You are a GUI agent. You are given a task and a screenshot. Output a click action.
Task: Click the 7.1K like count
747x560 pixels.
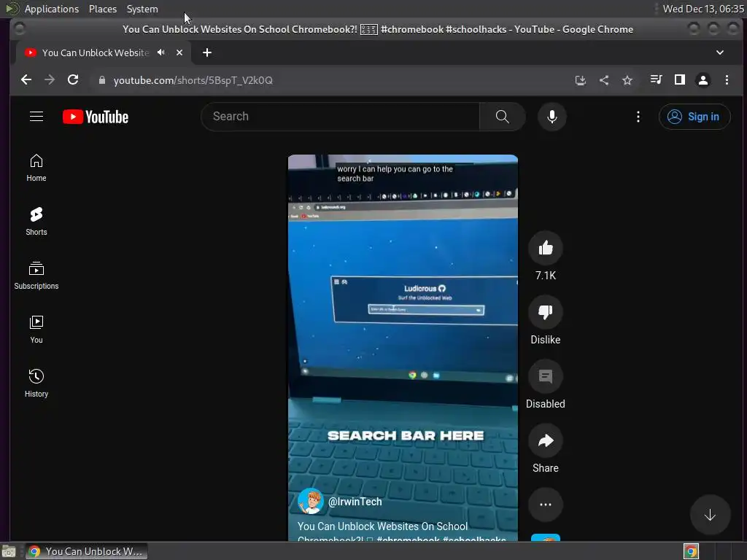(546, 275)
